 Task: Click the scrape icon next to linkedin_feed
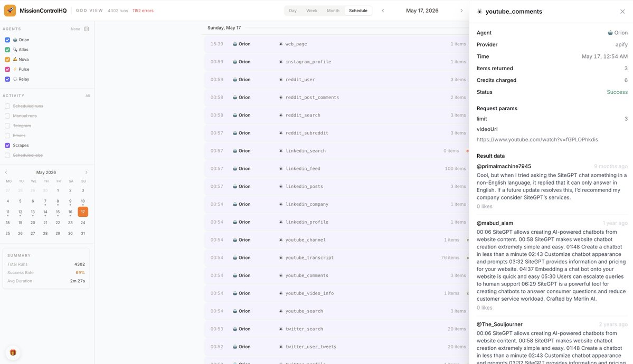point(281,169)
